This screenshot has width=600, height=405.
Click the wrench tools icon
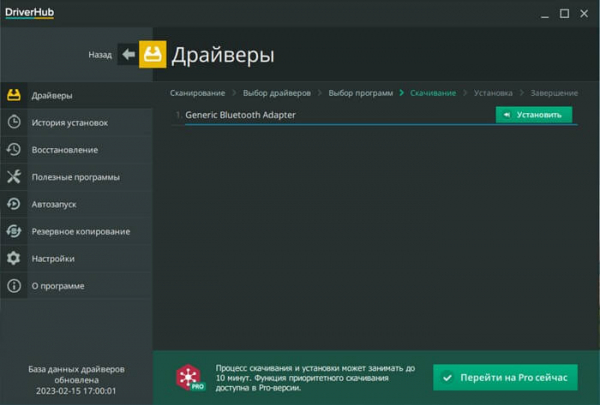14,176
